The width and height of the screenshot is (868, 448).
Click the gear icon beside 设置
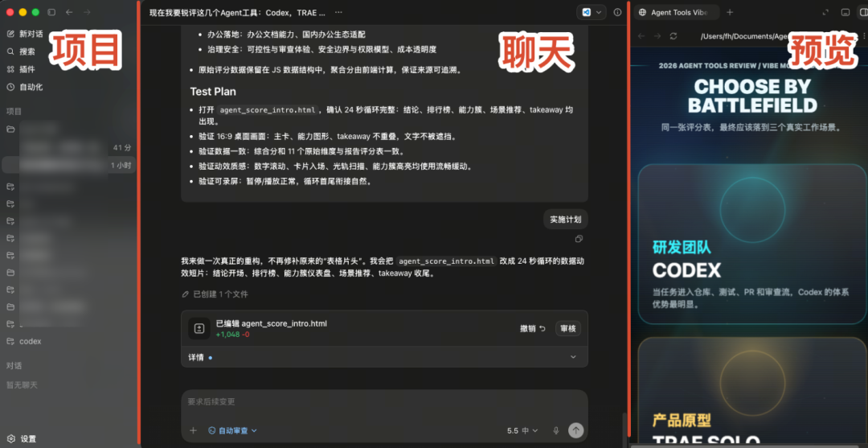coord(11,438)
